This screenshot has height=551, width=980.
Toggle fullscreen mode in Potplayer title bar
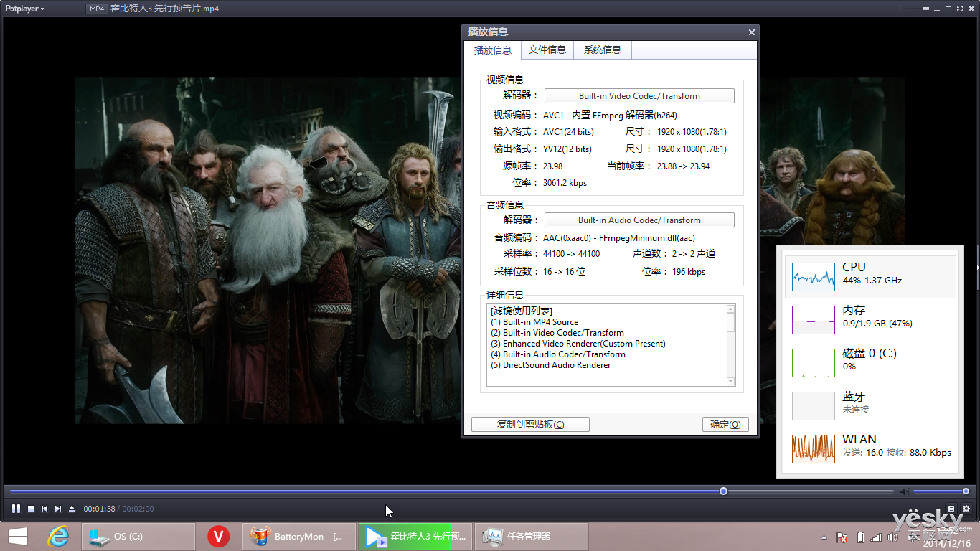pos(958,9)
